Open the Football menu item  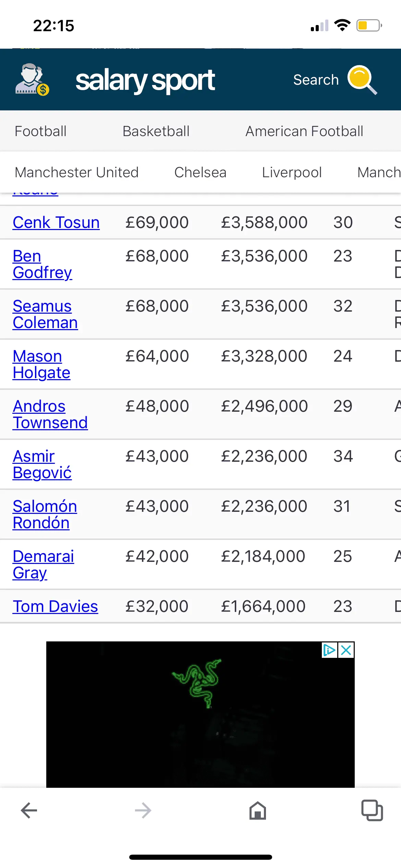click(40, 131)
